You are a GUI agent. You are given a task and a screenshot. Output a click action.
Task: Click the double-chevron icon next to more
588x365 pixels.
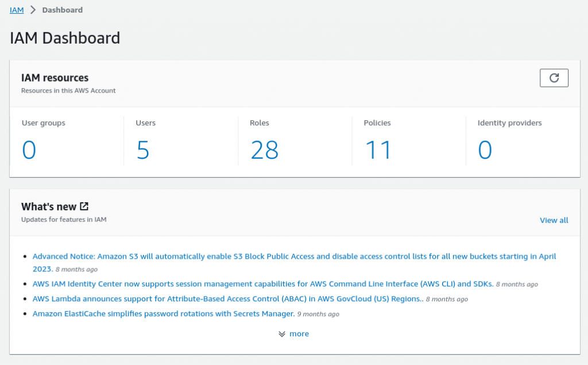[x=282, y=334]
